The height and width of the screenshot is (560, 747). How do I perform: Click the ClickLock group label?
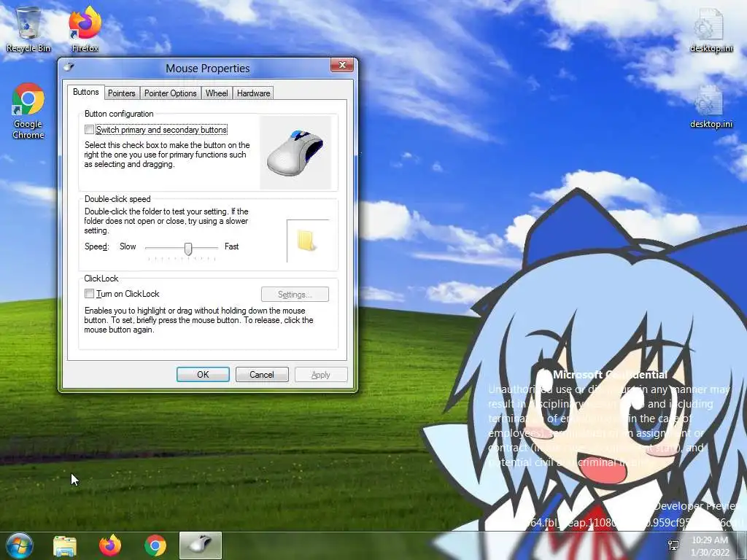(101, 279)
